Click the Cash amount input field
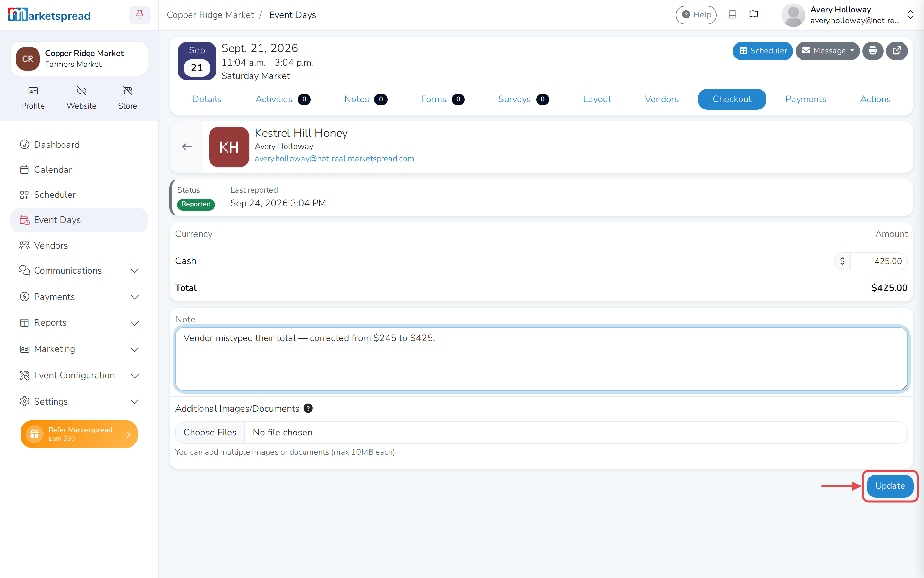Viewport: 924px width, 578px height. (x=878, y=261)
